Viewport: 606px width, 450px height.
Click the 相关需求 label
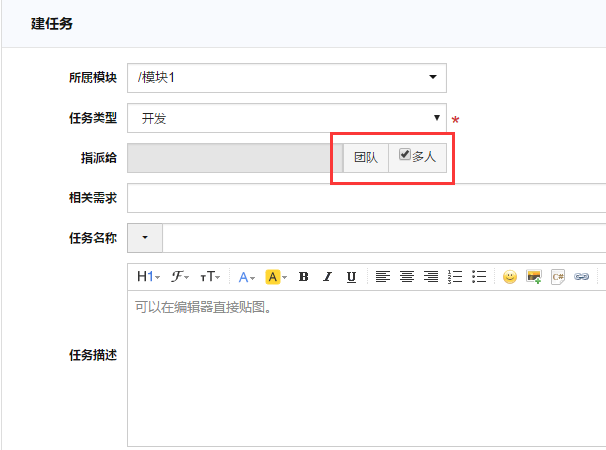coord(93,198)
